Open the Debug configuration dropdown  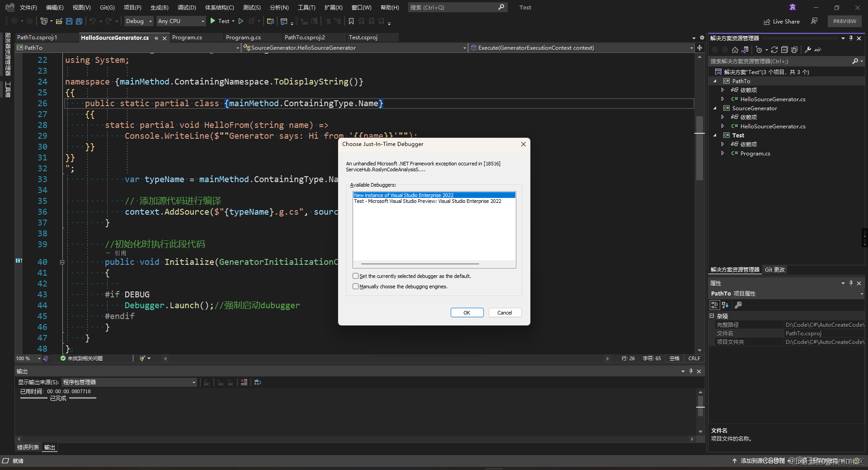139,21
